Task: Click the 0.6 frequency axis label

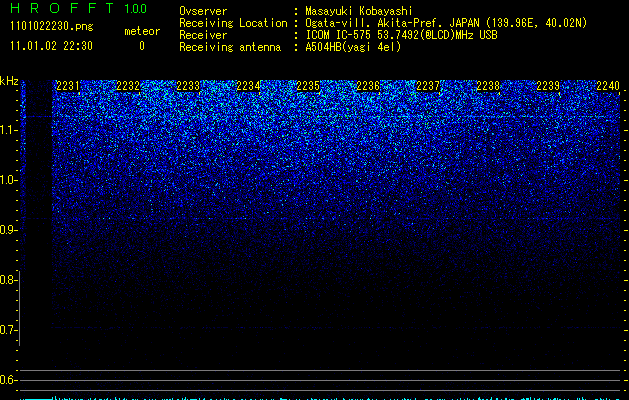Action: [x=8, y=380]
